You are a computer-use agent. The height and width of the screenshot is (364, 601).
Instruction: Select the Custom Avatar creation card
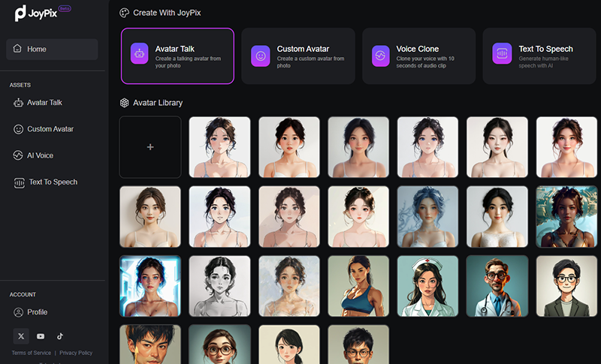click(x=298, y=56)
